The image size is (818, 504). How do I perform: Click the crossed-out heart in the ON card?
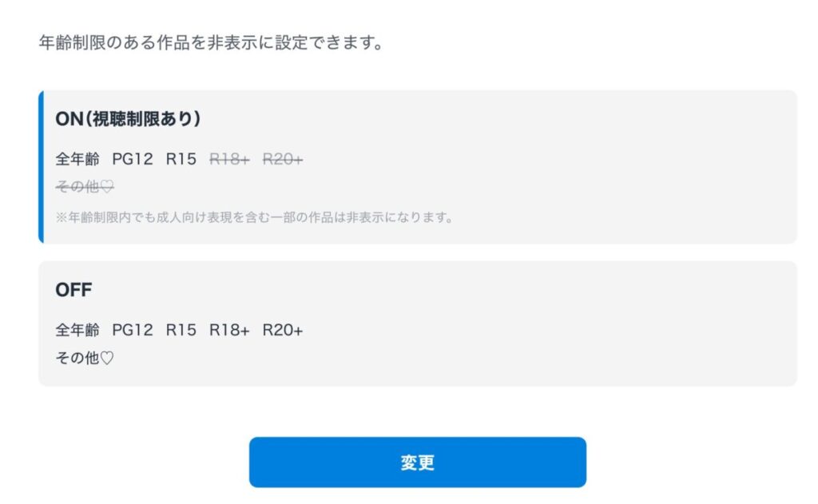[107, 188]
